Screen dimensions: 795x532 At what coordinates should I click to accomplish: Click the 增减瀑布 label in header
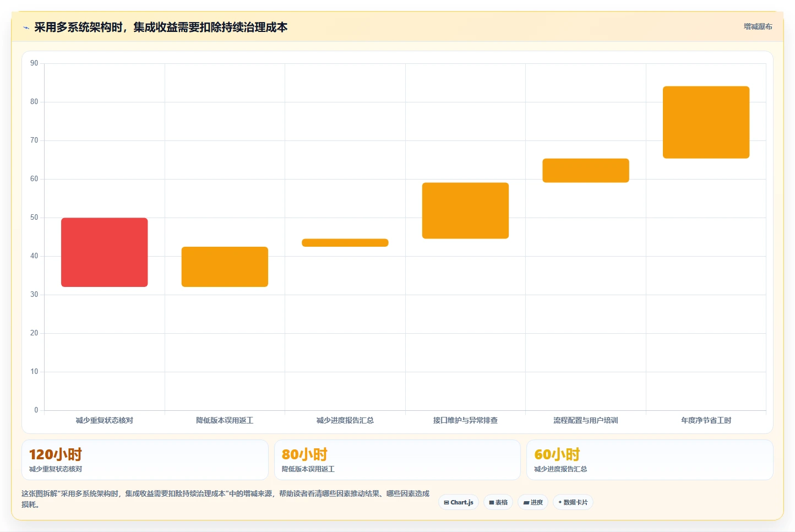pyautogui.click(x=758, y=26)
